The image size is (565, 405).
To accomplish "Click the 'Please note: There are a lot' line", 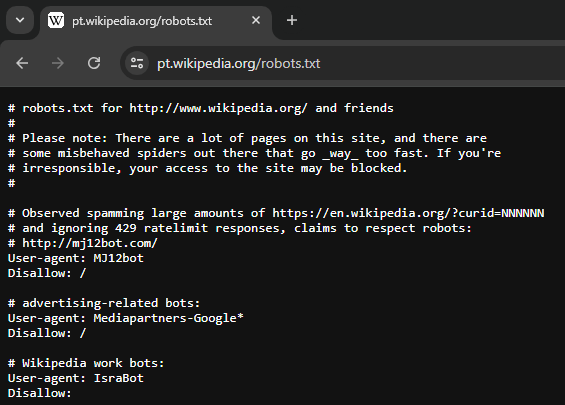I will (247, 138).
